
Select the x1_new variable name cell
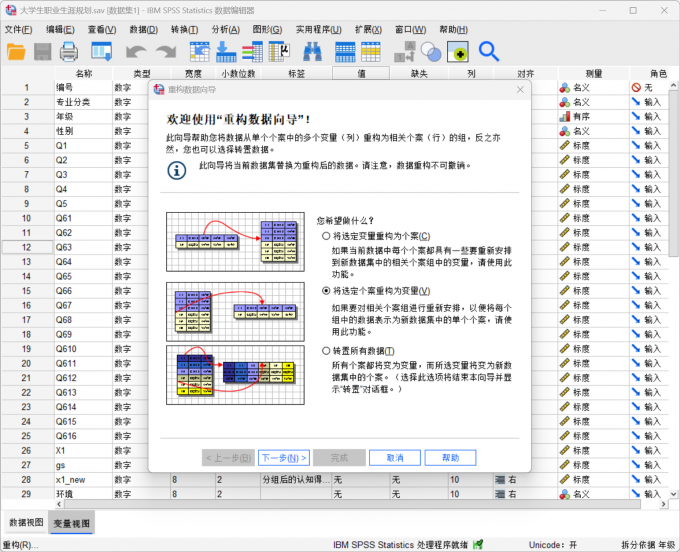pyautogui.click(x=83, y=480)
